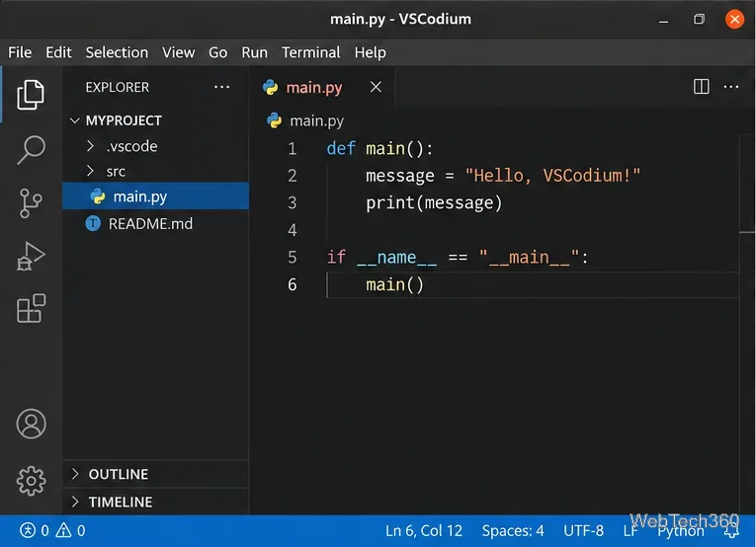Open notifications bell in status bar
This screenshot has height=547, width=756.
pyautogui.click(x=731, y=531)
